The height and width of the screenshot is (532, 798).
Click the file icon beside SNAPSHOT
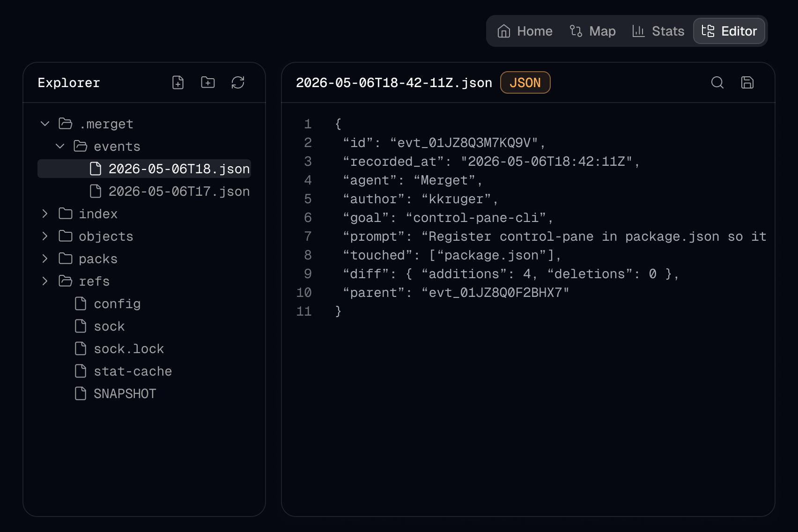coord(81,393)
